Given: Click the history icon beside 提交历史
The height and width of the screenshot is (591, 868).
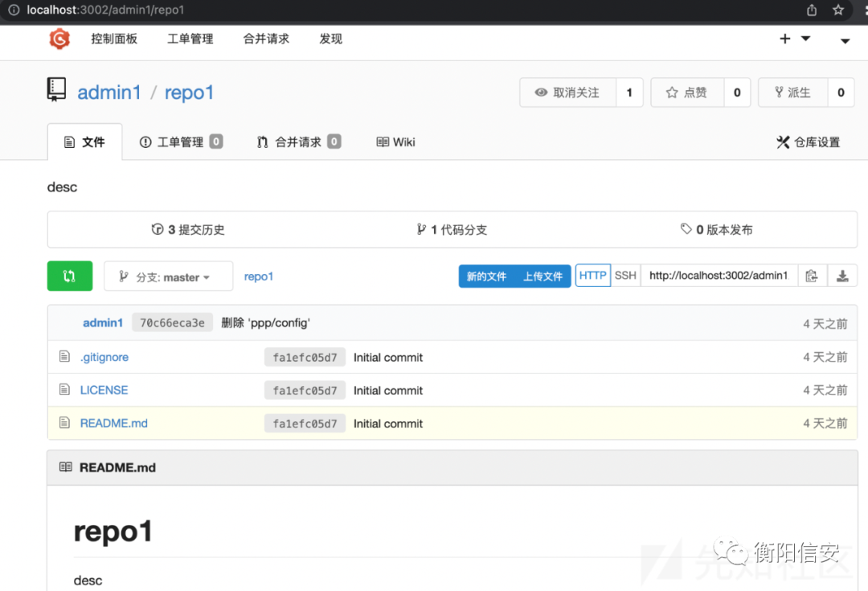Looking at the screenshot, I should point(158,228).
